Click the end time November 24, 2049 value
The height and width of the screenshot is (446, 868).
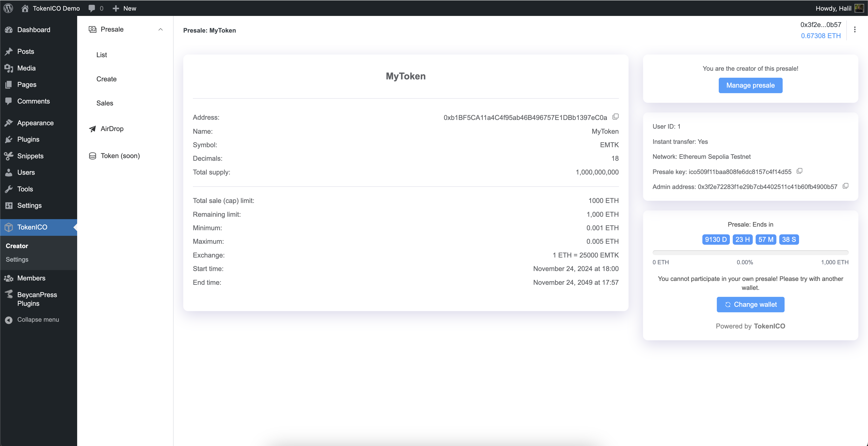click(x=576, y=283)
